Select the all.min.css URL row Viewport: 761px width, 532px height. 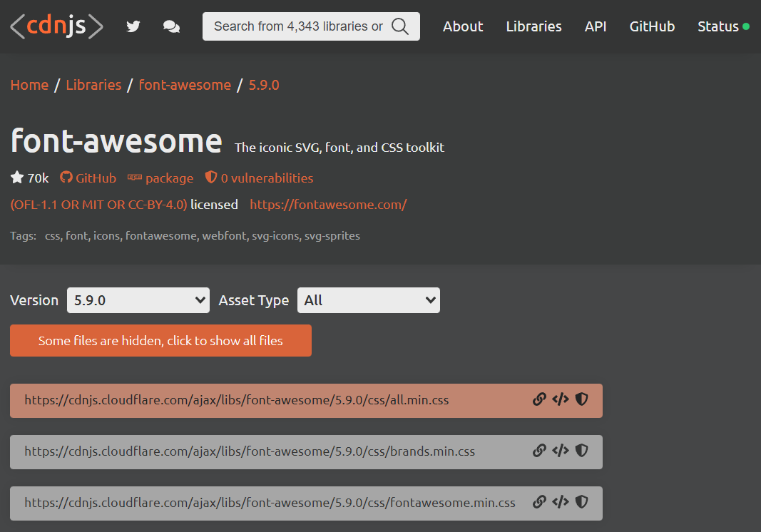click(306, 401)
